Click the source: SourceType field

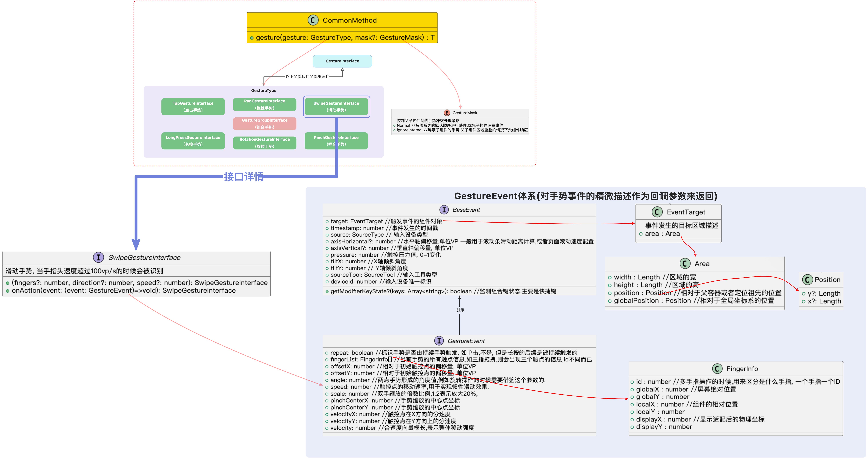click(379, 235)
